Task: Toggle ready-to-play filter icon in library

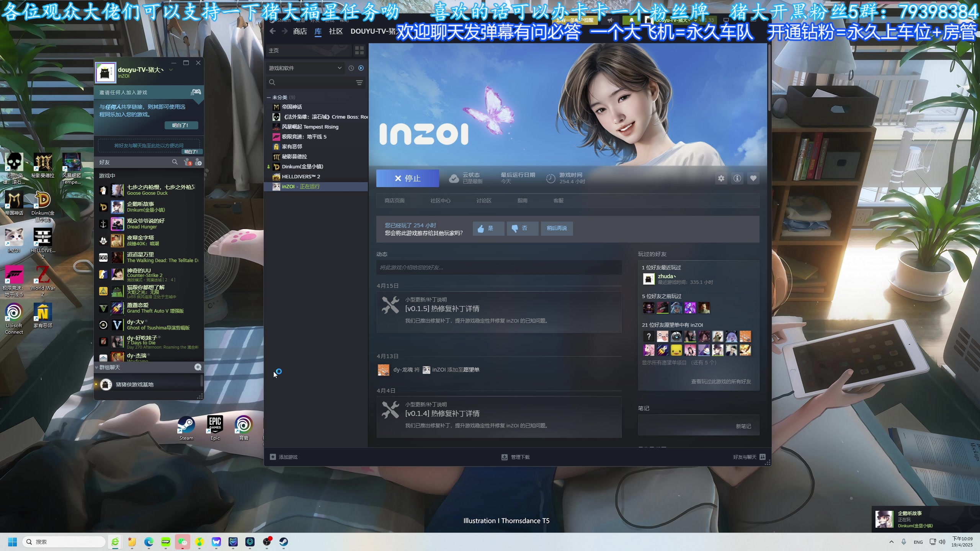Action: point(361,68)
